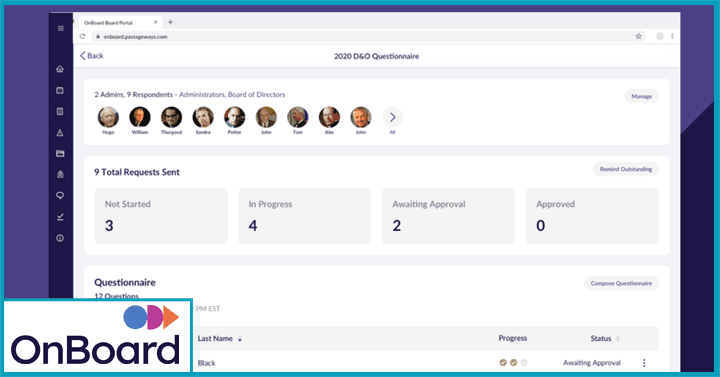Click the Remind Outstanding button
720x377 pixels.
click(x=626, y=169)
